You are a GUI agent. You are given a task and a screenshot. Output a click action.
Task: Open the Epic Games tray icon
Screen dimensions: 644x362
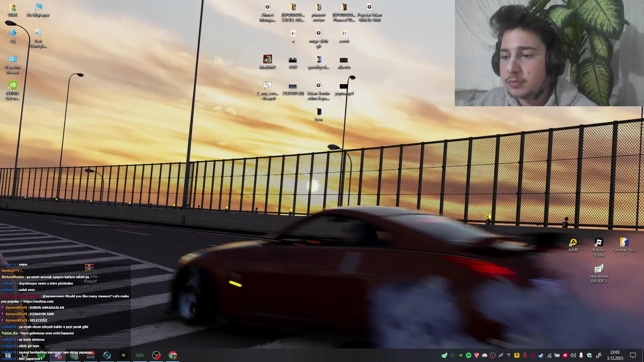tap(509, 355)
